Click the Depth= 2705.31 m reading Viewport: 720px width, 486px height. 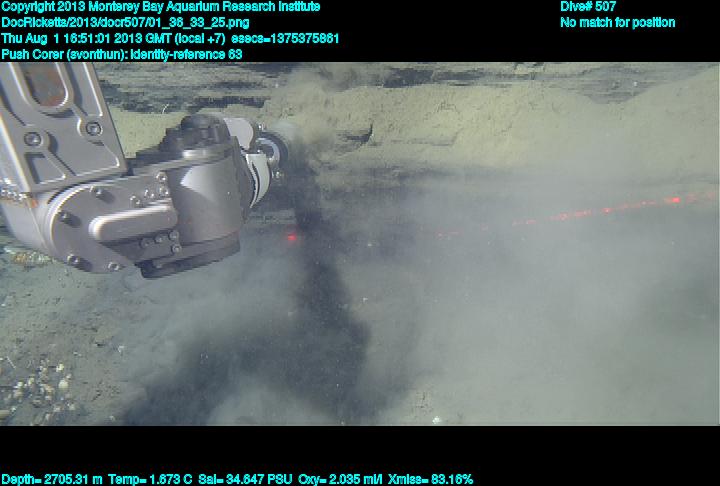[51, 480]
